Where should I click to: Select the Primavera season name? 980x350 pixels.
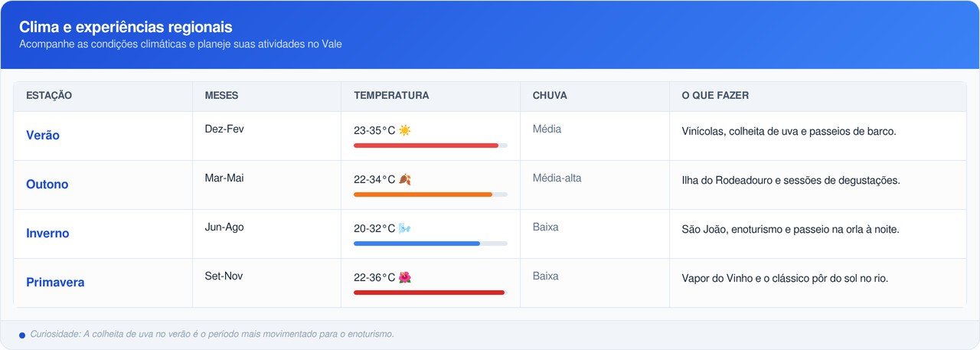pyautogui.click(x=55, y=283)
